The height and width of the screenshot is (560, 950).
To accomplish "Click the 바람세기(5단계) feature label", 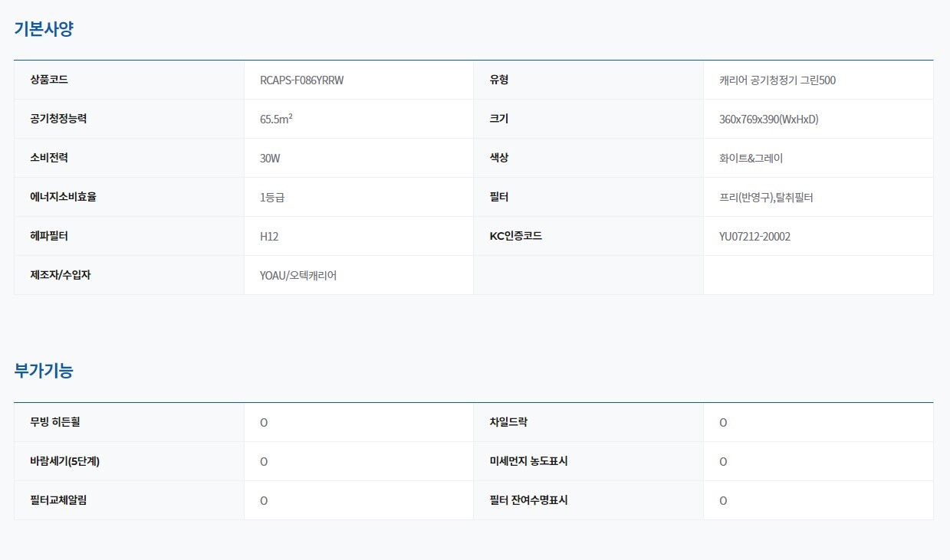I will [x=65, y=461].
